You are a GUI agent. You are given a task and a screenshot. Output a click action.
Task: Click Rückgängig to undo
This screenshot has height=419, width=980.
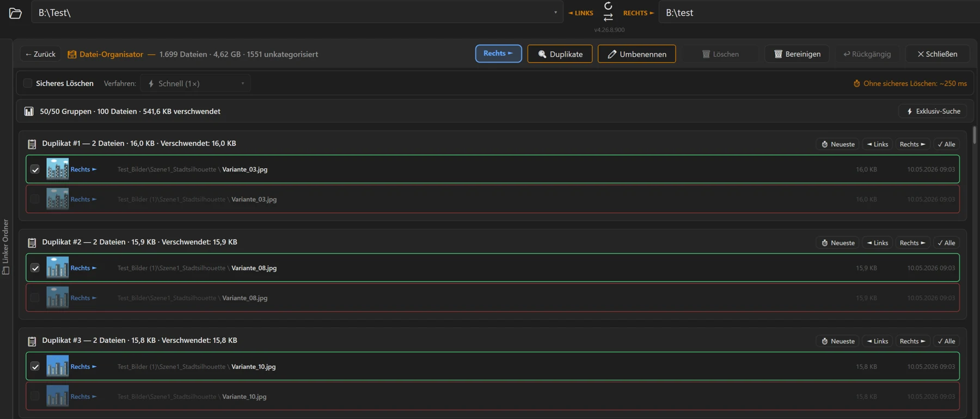click(x=867, y=54)
